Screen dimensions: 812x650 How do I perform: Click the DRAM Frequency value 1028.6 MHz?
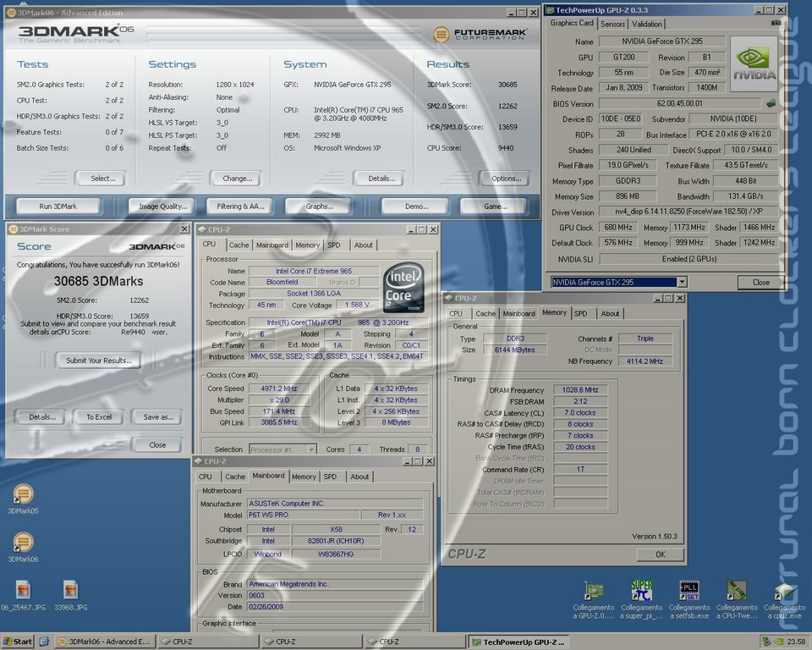click(x=580, y=390)
